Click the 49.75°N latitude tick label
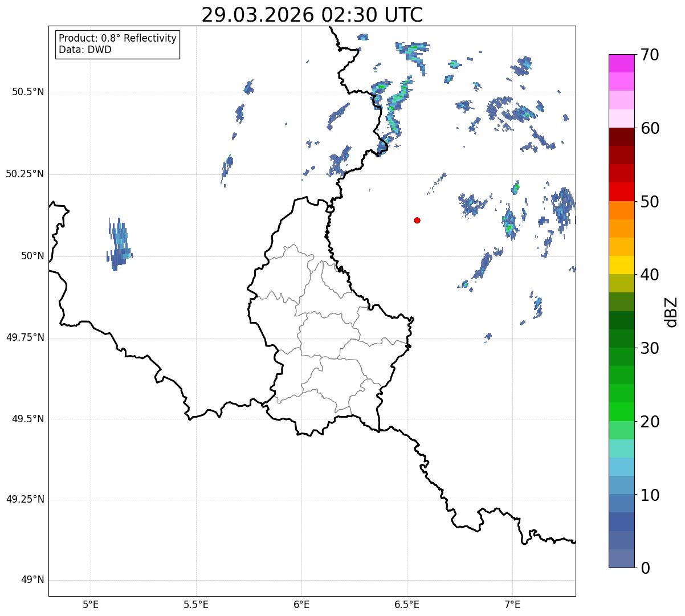 coord(25,337)
